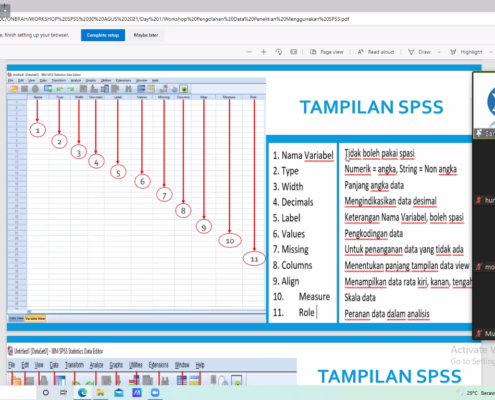Click Help menu in lower slide's SPSS screenshot
Image resolution: width=495 pixels, height=400 pixels.
coord(200,365)
